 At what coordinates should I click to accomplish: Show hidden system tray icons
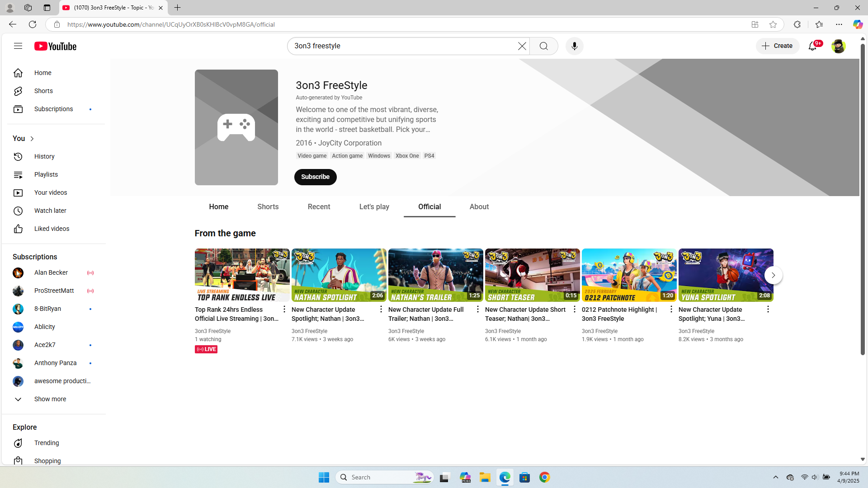pos(776,477)
